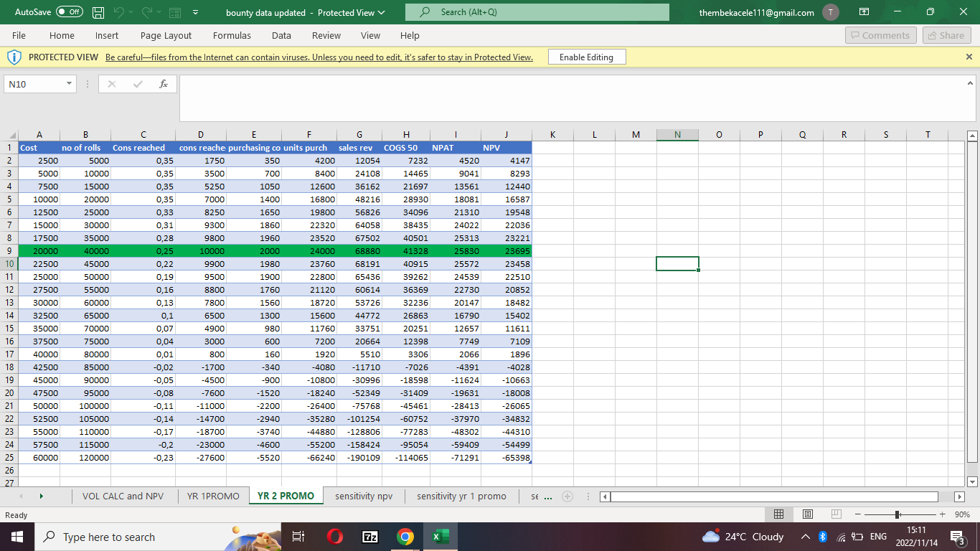The image size is (980, 551).
Task: Switch to the Home tab
Action: [62, 35]
